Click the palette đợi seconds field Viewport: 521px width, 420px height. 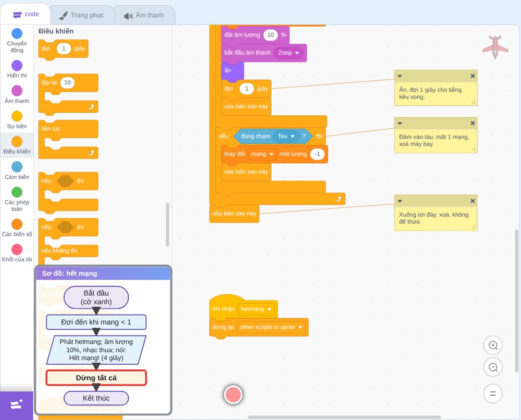[x=64, y=48]
